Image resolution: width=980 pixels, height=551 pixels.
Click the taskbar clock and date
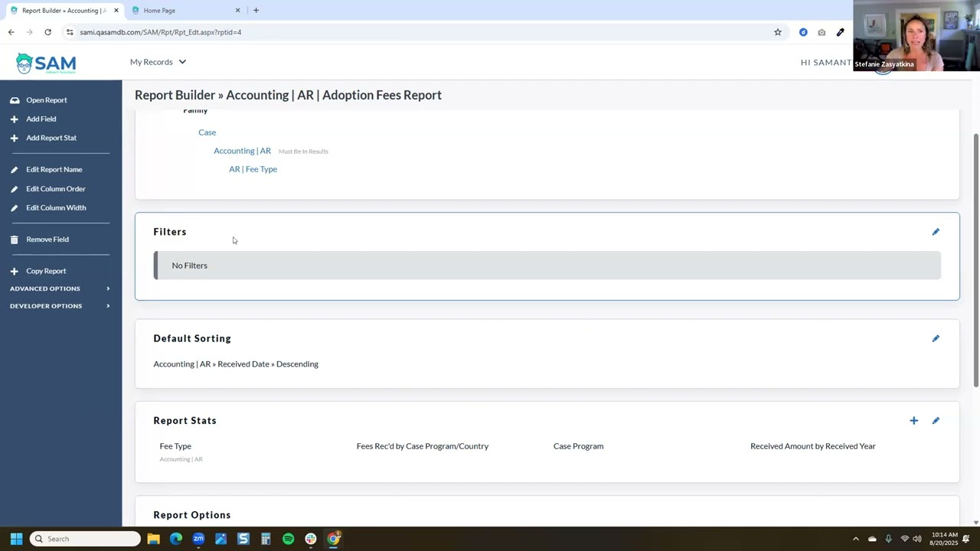tap(945, 539)
